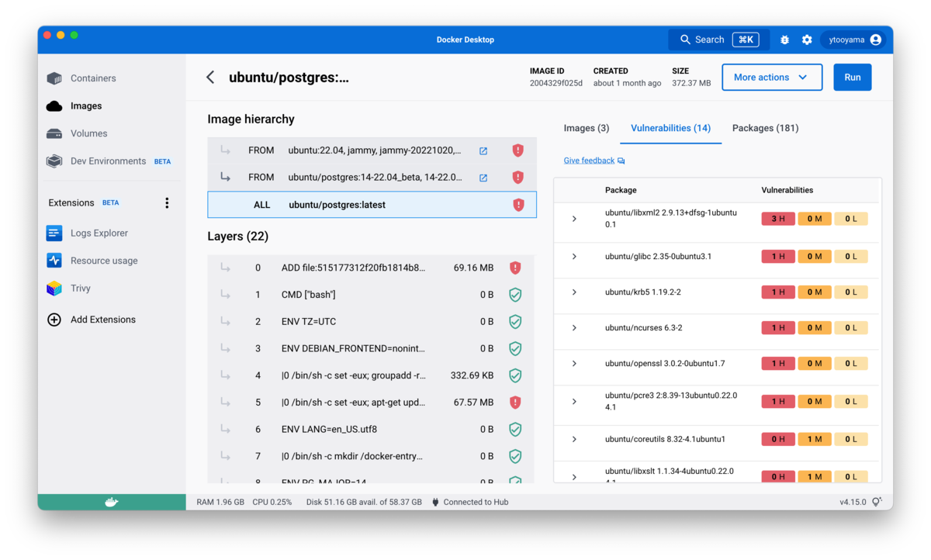Click the ytooyama account avatar icon
The height and width of the screenshot is (560, 931).
coord(876,40)
